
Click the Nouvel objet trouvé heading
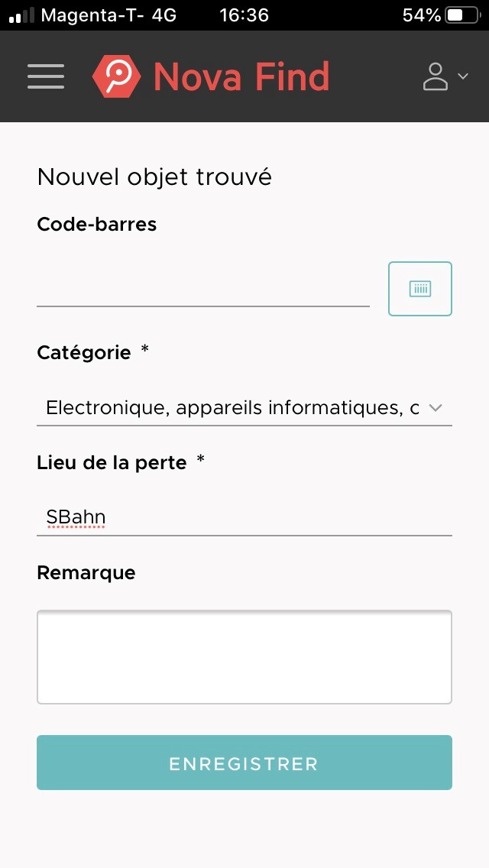click(x=154, y=177)
